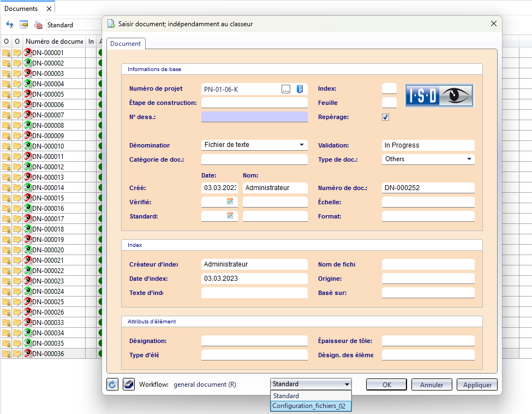The width and height of the screenshot is (532, 414).
Task: Click the Échelle input field
Action: click(x=428, y=202)
